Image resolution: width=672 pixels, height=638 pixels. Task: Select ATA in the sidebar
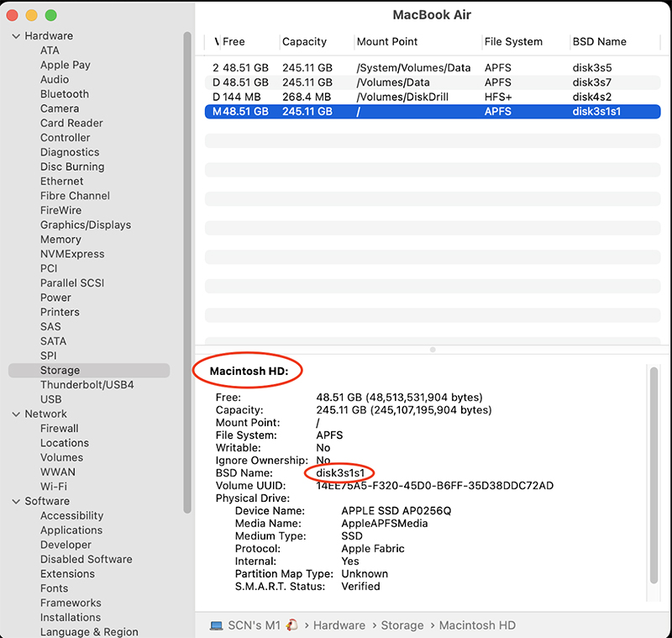pos(50,50)
